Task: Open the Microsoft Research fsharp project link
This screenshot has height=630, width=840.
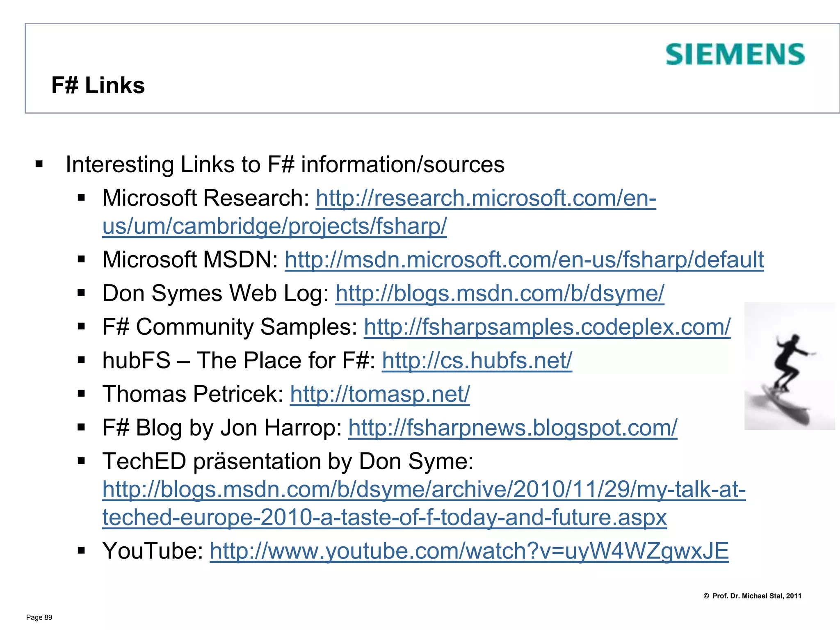Action: click(486, 199)
